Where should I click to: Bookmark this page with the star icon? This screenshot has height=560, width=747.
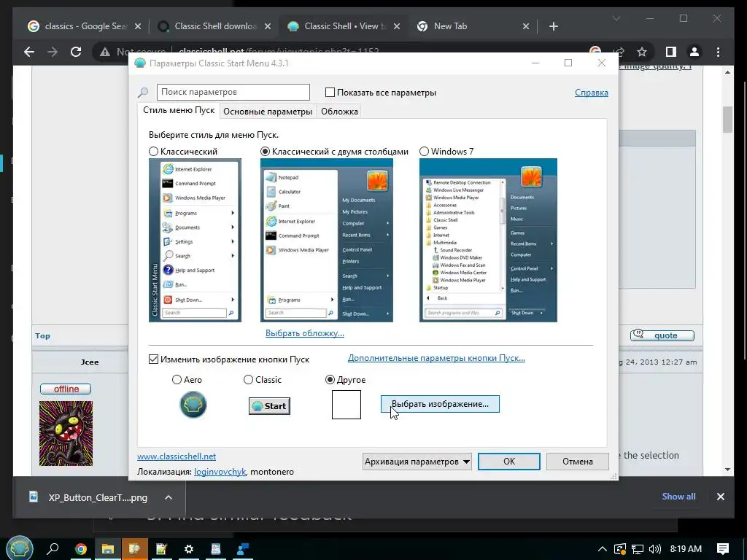point(642,52)
